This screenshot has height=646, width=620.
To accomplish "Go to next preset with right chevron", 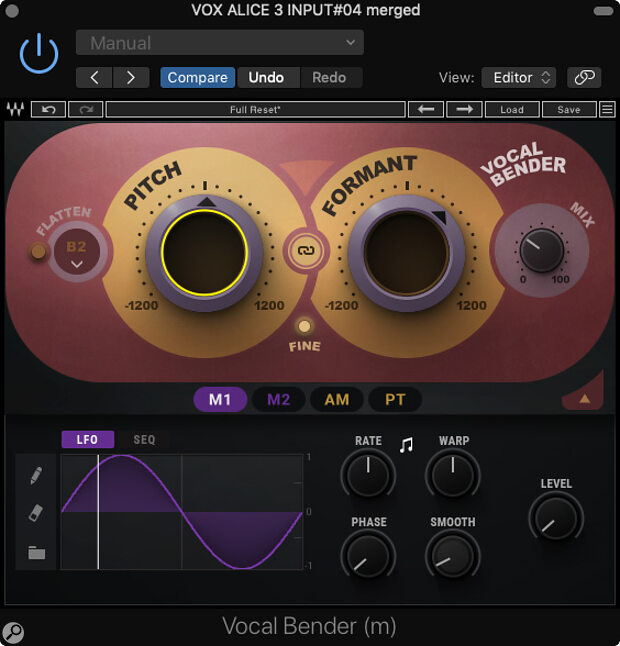I will [x=131, y=77].
